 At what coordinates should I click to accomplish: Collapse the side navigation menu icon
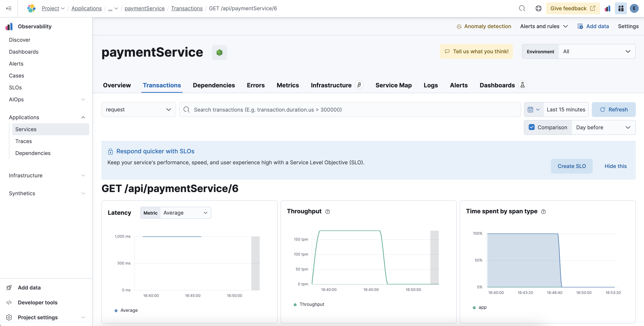click(x=9, y=9)
